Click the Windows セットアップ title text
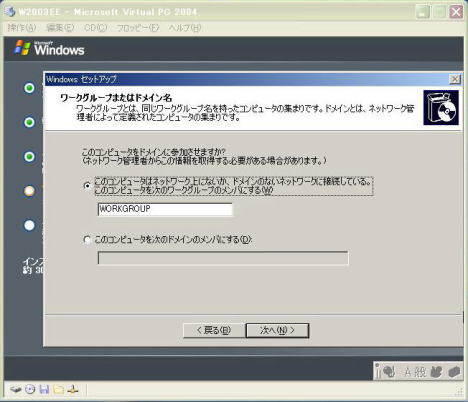The image size is (468, 402). point(81,79)
